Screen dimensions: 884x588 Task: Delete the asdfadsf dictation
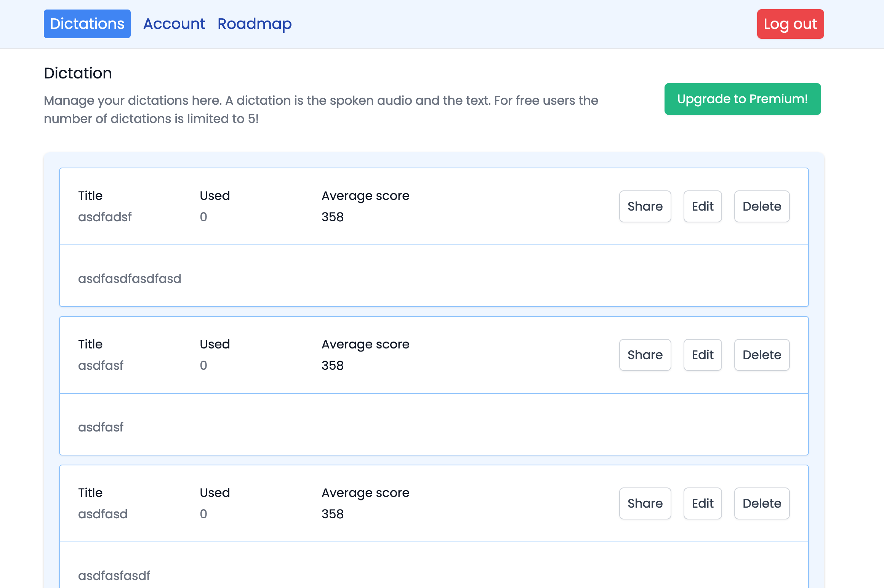pyautogui.click(x=761, y=206)
